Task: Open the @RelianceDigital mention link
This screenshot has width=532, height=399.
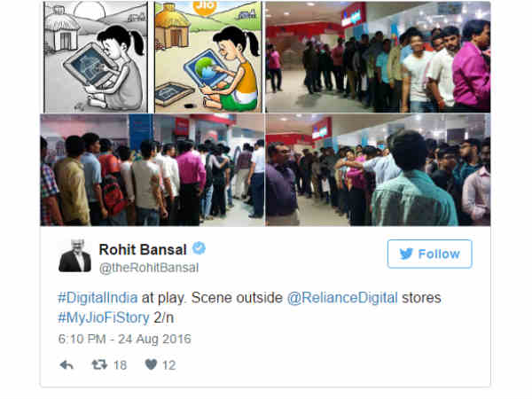Action: (342, 298)
